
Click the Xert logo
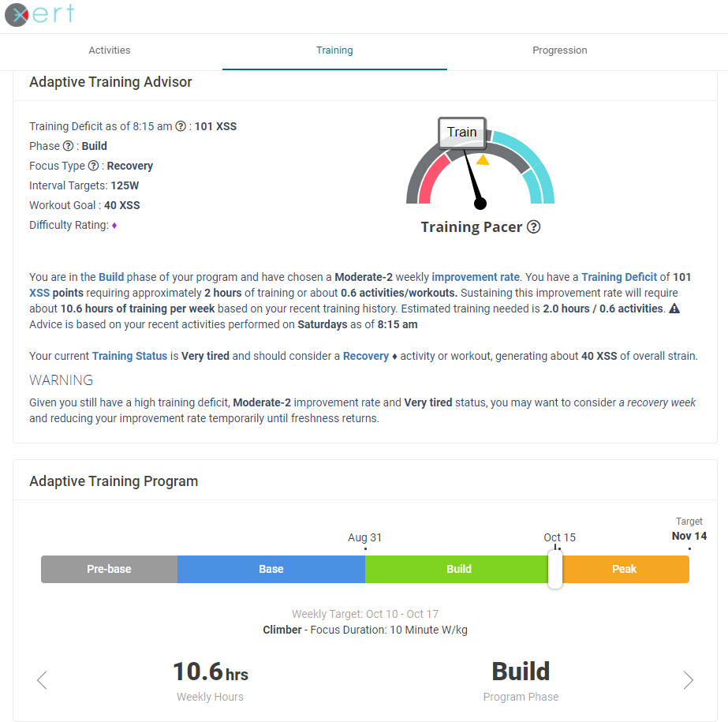click(42, 14)
